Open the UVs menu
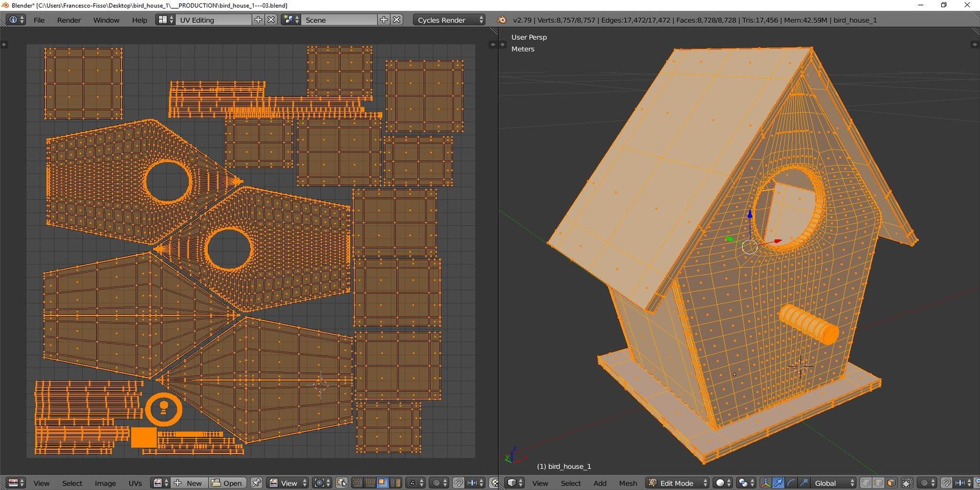Viewport: 980px width, 490px height. (x=135, y=483)
